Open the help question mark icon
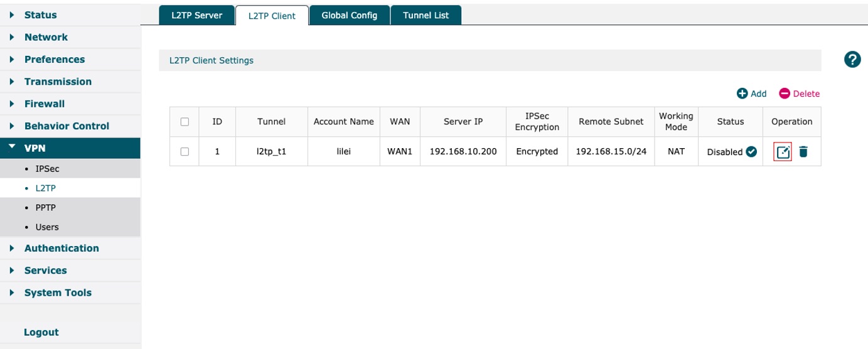This screenshot has width=868, height=349. coord(852,60)
